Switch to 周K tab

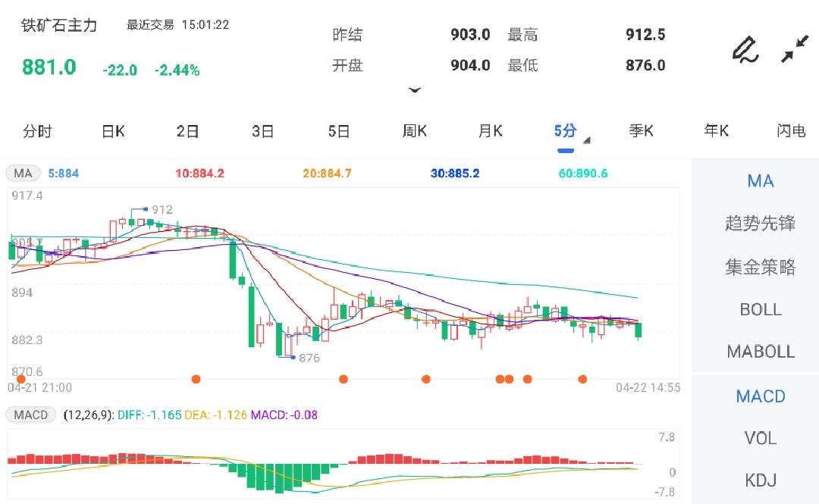tap(415, 131)
